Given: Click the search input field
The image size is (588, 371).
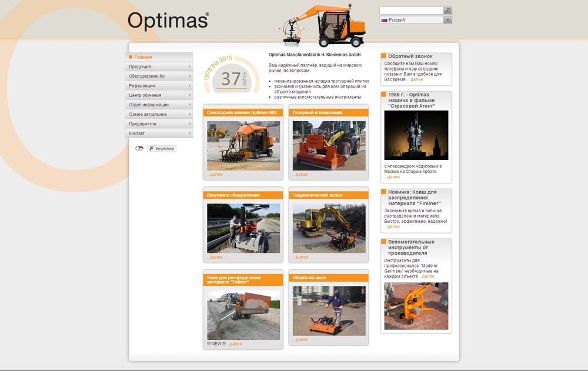Looking at the screenshot, I should tap(412, 11).
